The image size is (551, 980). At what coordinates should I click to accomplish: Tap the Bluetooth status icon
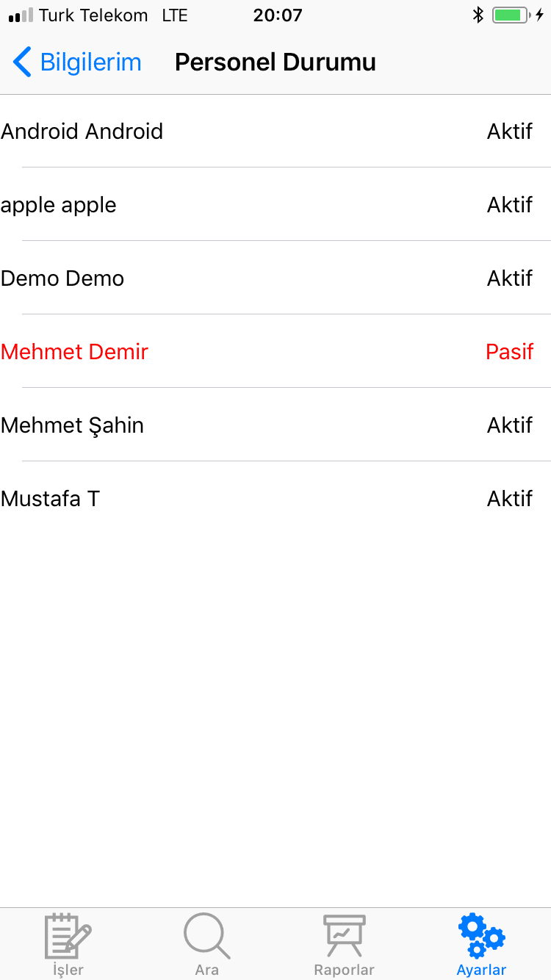(478, 15)
